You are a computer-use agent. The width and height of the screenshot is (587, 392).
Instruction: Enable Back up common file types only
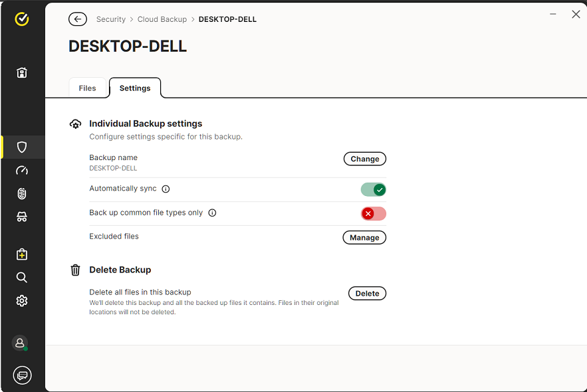[x=373, y=213]
